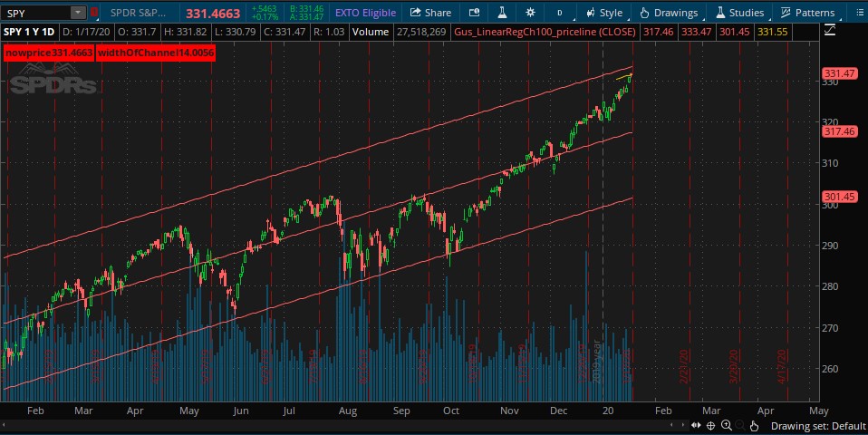868x435 pixels.
Task: Click the 317.46 price bubble on axis
Action: click(839, 131)
